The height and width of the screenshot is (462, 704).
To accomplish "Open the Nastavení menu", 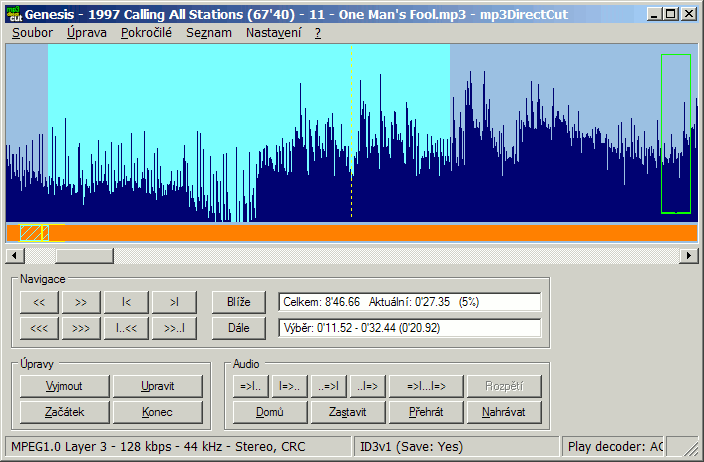I will [x=273, y=33].
